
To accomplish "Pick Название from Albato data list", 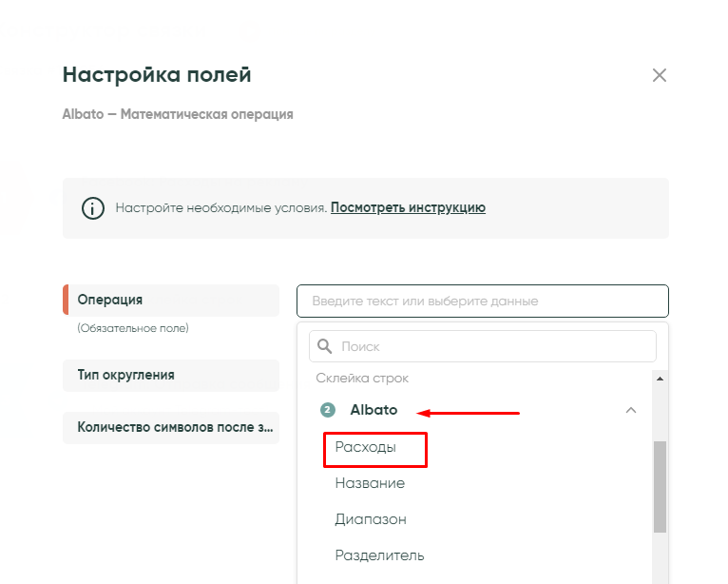I will (x=370, y=483).
